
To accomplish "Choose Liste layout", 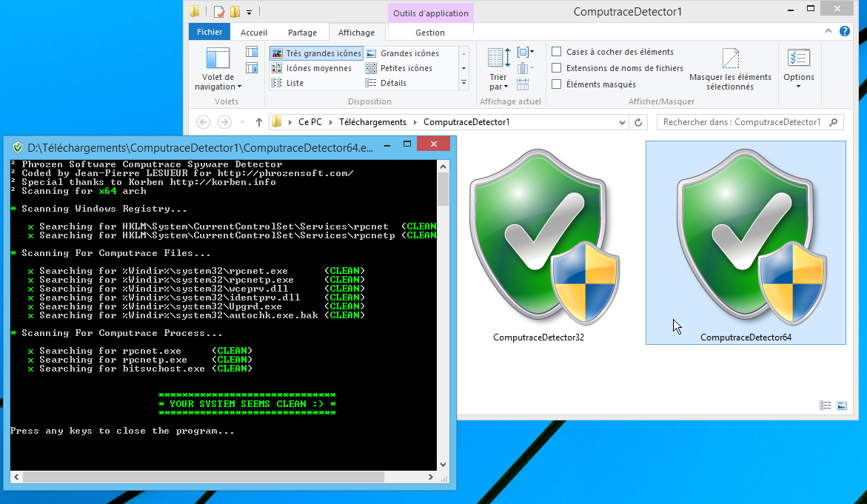I will point(287,83).
